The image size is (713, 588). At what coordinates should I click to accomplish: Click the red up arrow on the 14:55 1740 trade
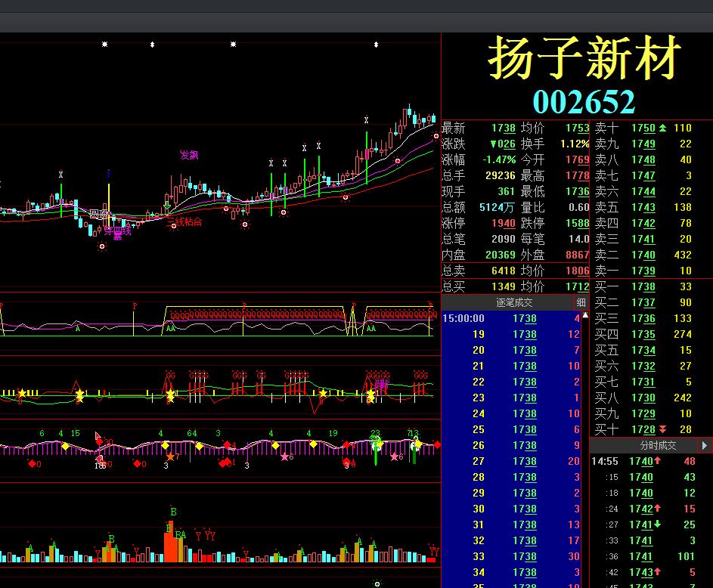tap(657, 461)
